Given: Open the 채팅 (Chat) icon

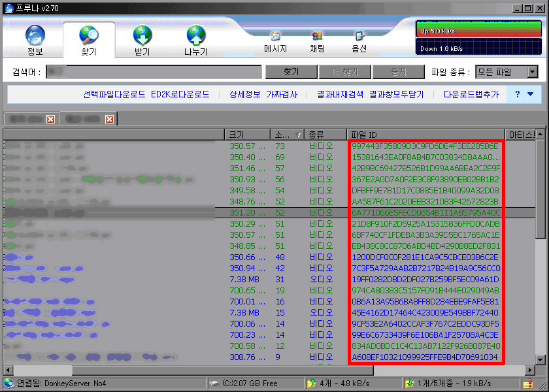Looking at the screenshot, I should coord(317,41).
